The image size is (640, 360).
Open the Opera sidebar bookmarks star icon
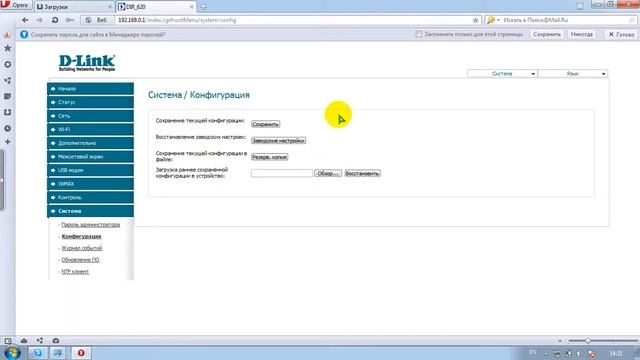tap(7, 48)
